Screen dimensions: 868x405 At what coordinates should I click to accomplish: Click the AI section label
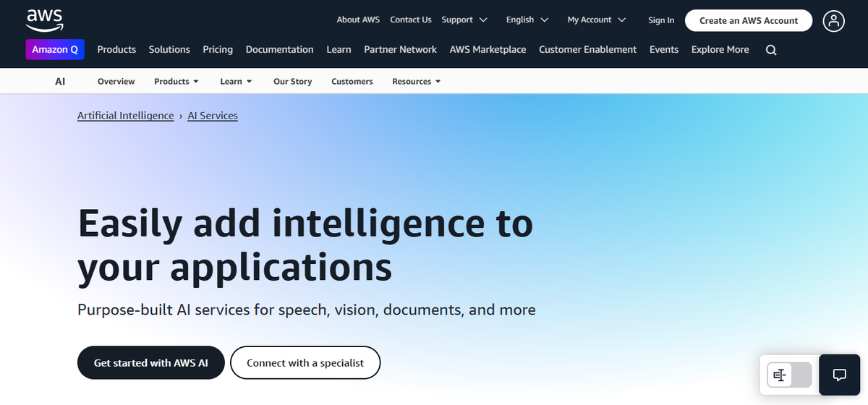tap(60, 82)
